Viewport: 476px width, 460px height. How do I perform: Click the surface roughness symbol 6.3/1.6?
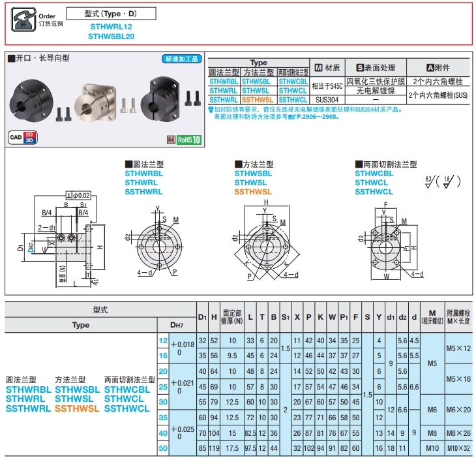(443, 181)
